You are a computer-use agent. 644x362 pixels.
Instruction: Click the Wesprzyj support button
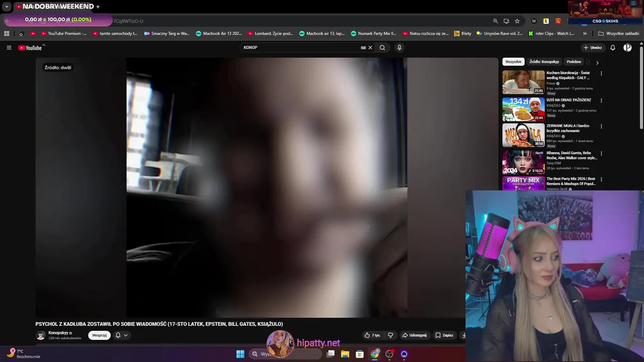tap(99, 335)
